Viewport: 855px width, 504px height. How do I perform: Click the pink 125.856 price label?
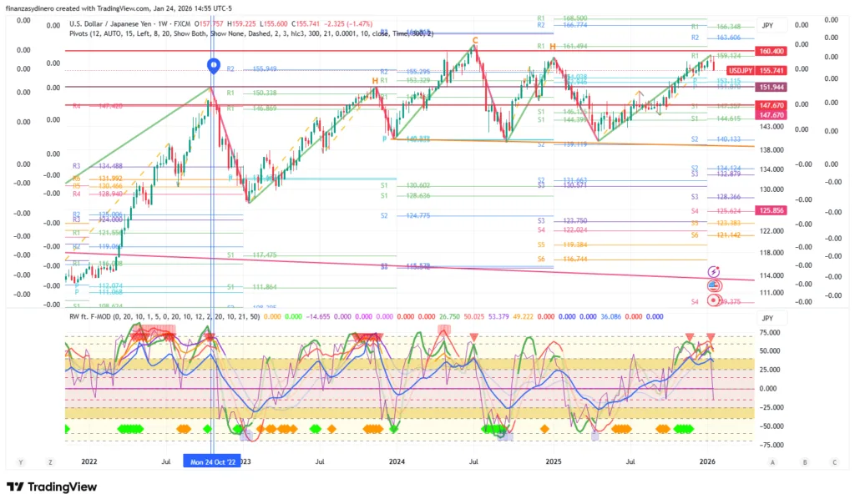(771, 210)
